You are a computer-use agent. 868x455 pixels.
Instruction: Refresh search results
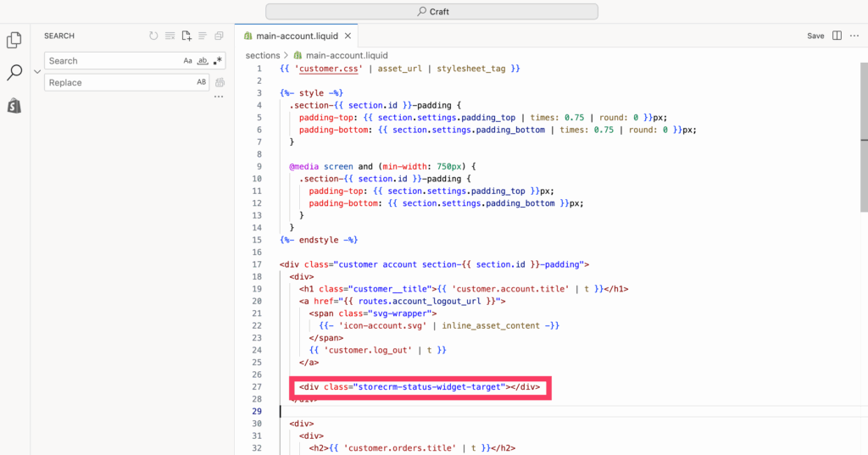click(x=153, y=36)
